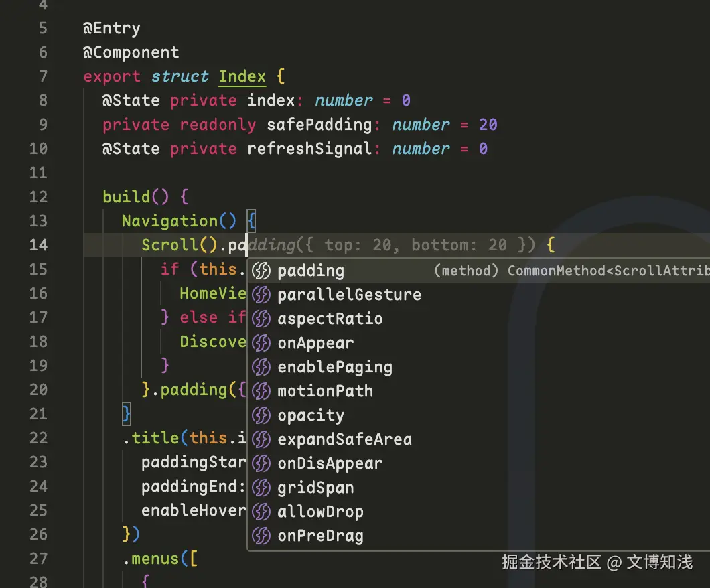Image resolution: width=710 pixels, height=588 pixels.
Task: Click line number 12 in the gutter
Action: 38,197
